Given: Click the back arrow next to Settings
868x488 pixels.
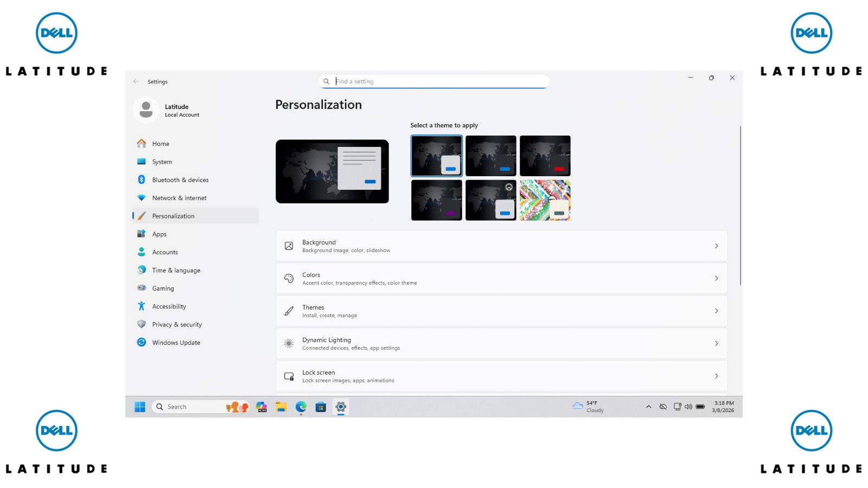Looking at the screenshot, I should point(136,81).
